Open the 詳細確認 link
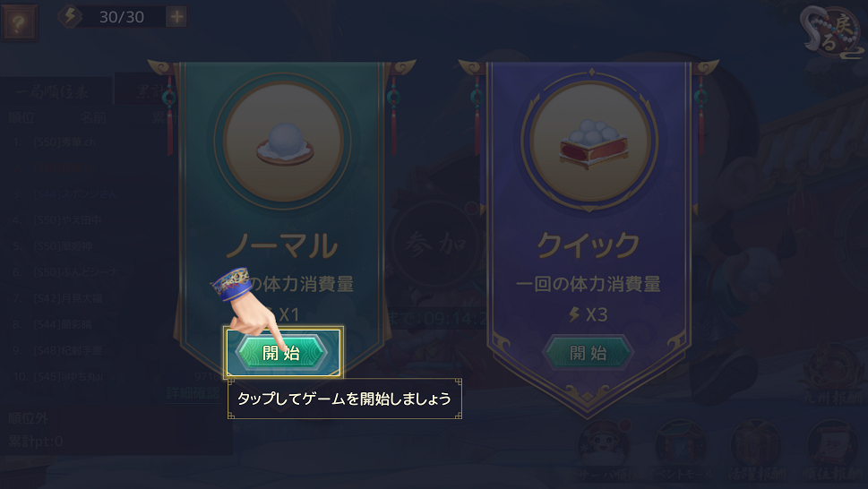This screenshot has width=868, height=489. pyautogui.click(x=193, y=393)
